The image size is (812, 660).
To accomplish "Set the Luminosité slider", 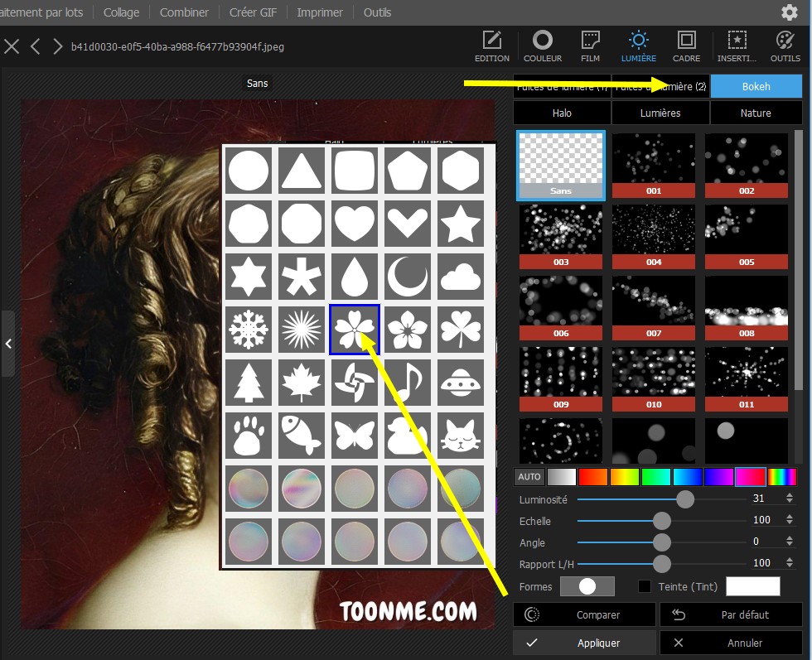I will (x=684, y=499).
